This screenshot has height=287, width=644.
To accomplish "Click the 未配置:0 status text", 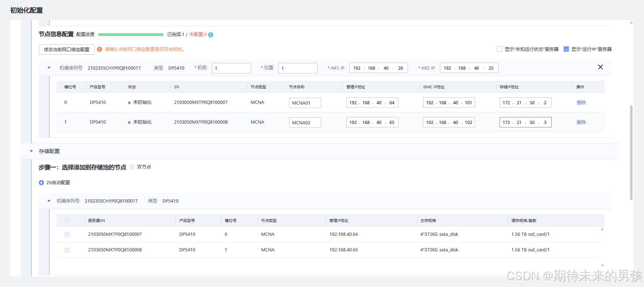I will click(x=198, y=35).
